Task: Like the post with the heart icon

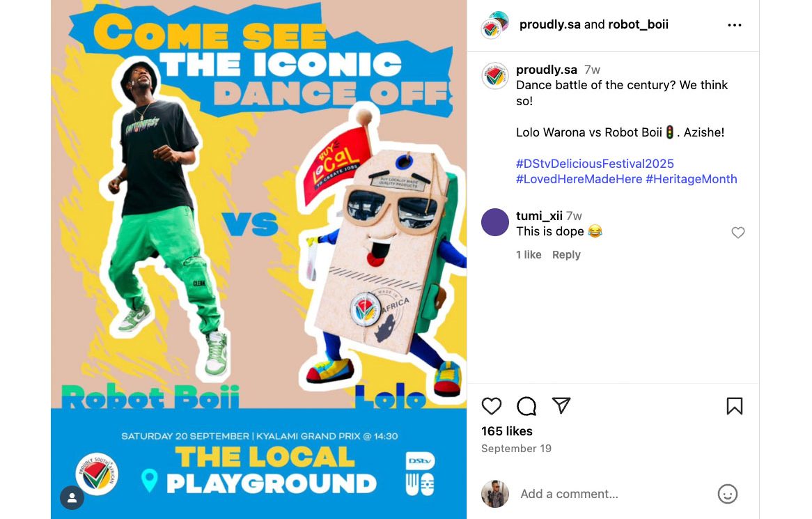Action: click(x=492, y=406)
